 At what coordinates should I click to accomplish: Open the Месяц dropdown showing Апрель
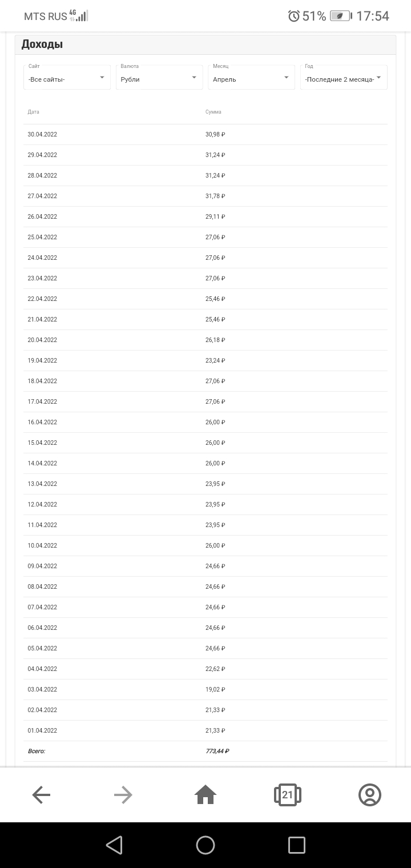coord(251,78)
